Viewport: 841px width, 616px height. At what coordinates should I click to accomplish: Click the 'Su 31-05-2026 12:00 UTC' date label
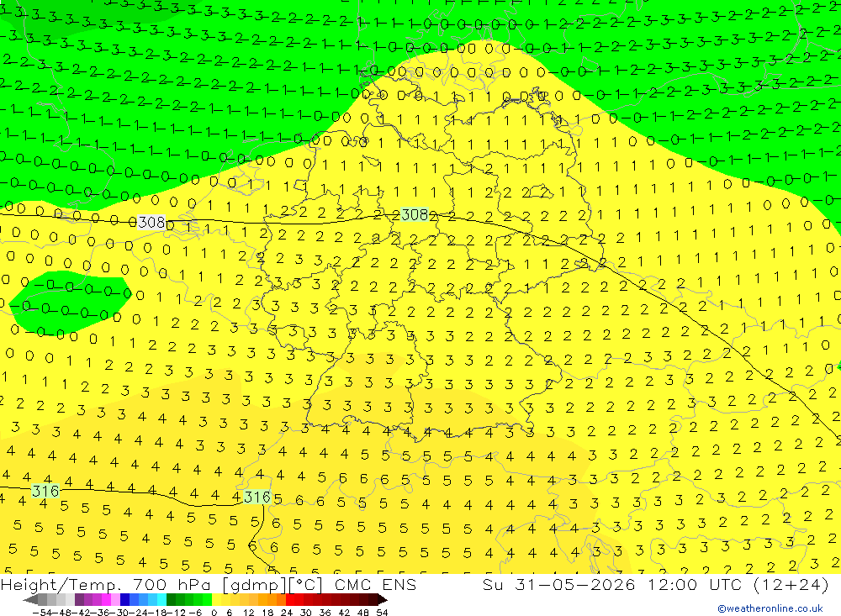(612, 584)
